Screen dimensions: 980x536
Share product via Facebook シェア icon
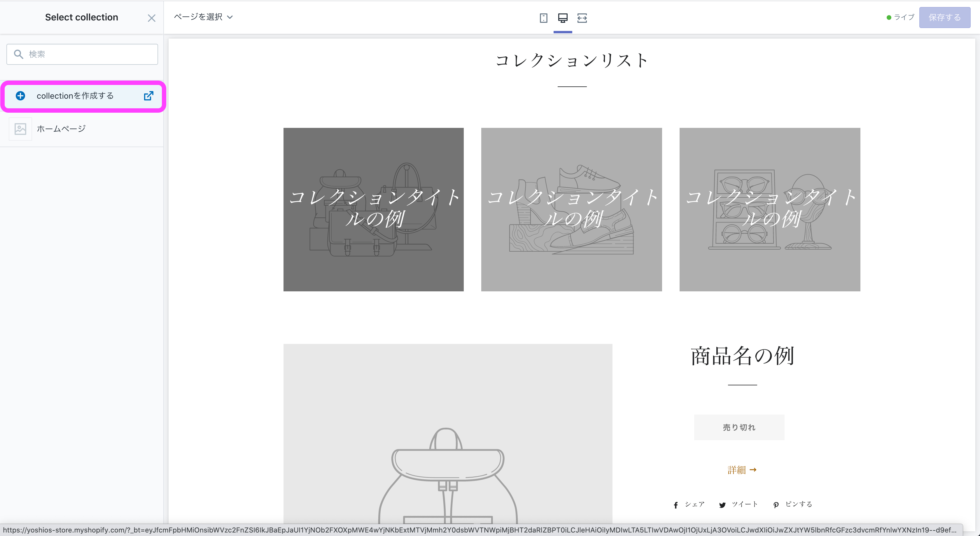(676, 505)
